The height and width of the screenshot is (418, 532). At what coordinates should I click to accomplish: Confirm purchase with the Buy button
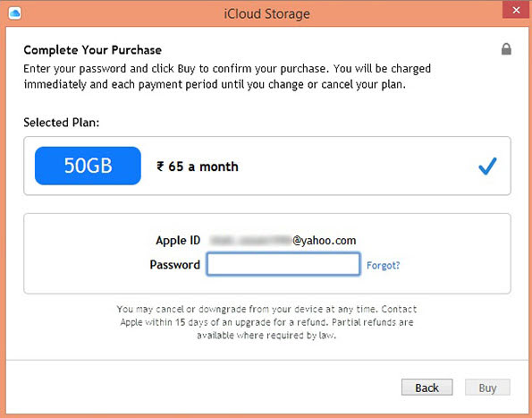[x=487, y=388]
